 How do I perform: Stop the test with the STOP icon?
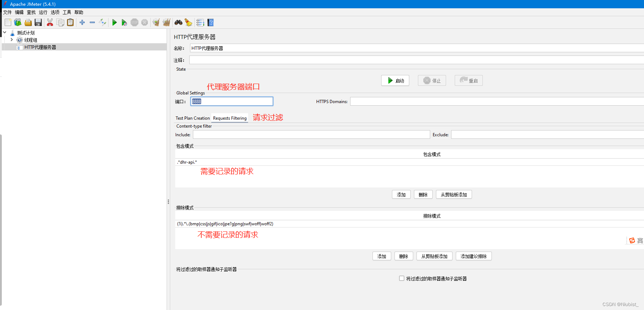(134, 23)
